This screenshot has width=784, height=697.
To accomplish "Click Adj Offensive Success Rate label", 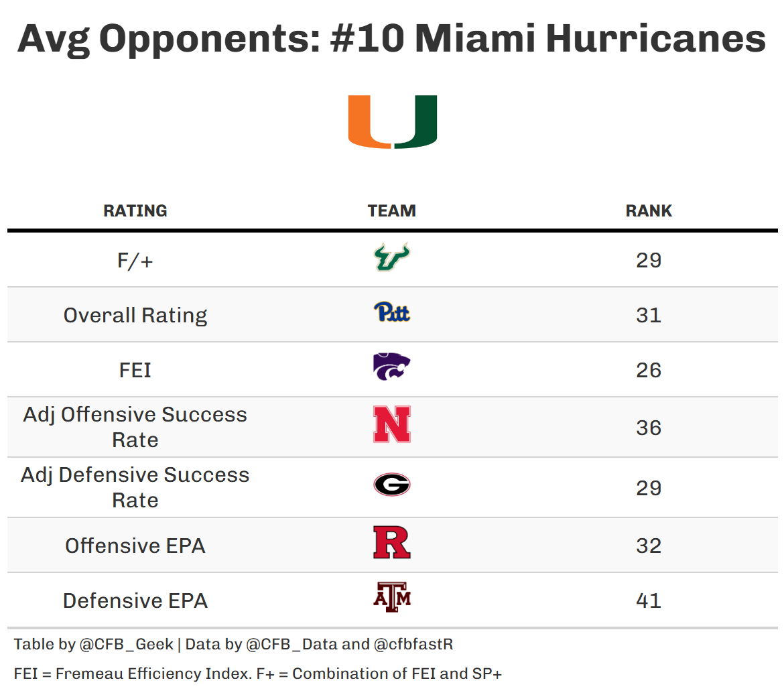I will point(135,427).
